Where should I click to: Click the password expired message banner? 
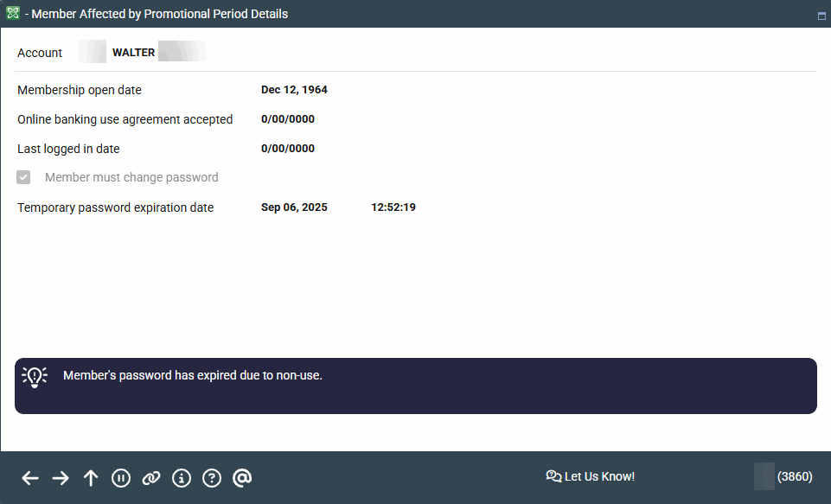pos(415,386)
